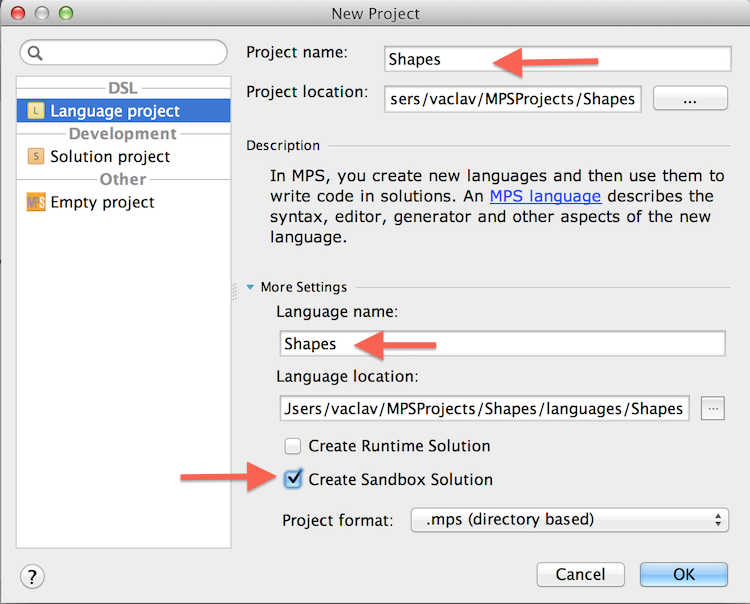Click the magnifier icon in search box

(x=36, y=53)
